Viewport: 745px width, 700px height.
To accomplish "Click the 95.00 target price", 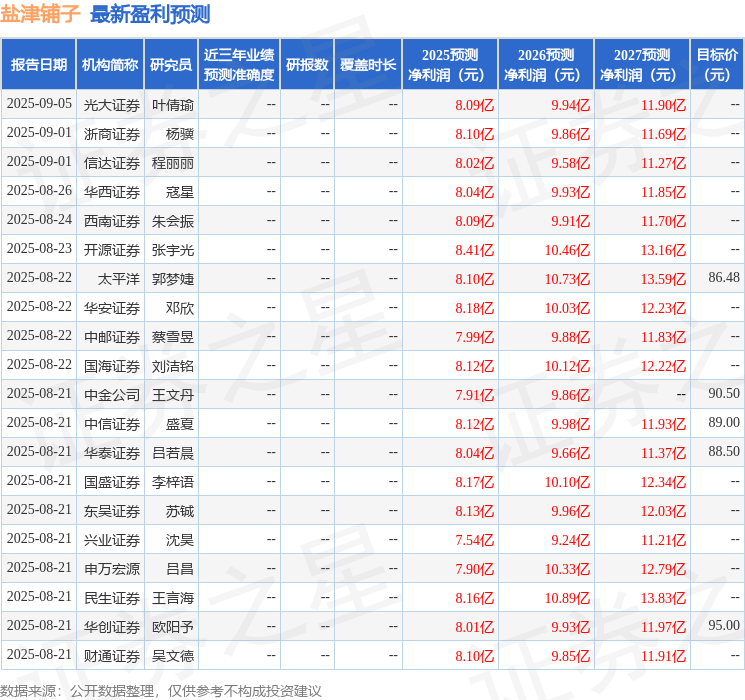I will (724, 625).
